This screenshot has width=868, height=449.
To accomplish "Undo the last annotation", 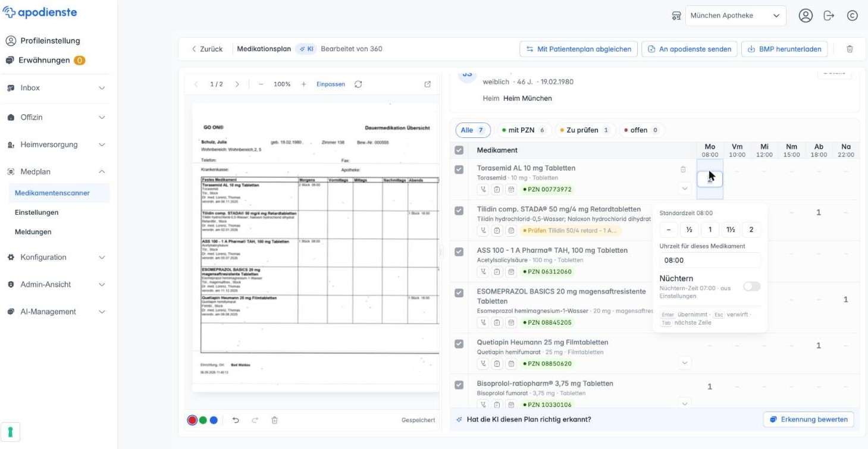I will 236,420.
